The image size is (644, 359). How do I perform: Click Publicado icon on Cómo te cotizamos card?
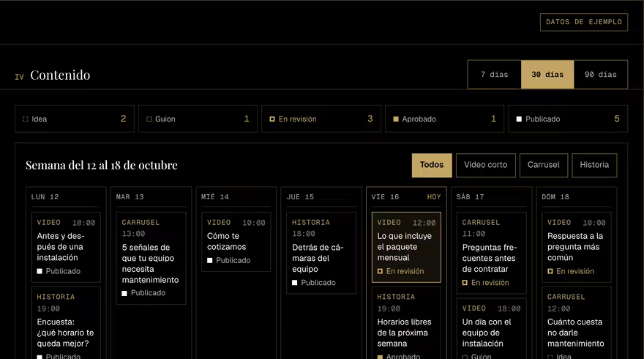coord(209,260)
